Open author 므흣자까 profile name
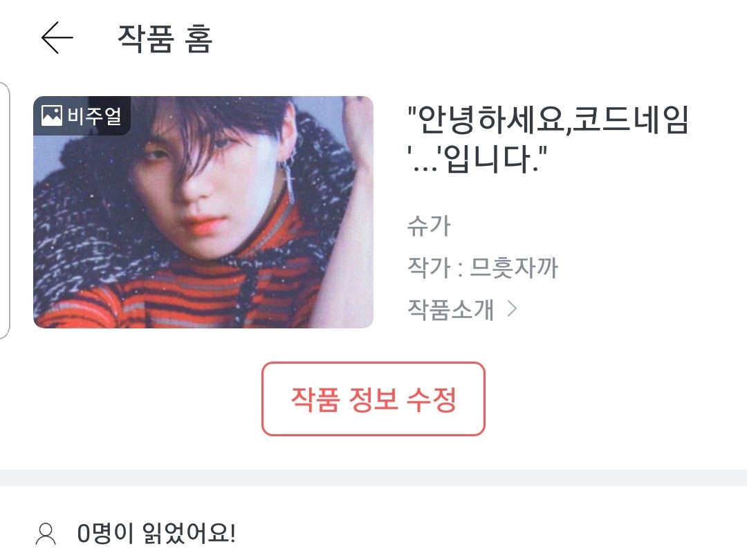Image resolution: width=747 pixels, height=560 pixels. 513,267
